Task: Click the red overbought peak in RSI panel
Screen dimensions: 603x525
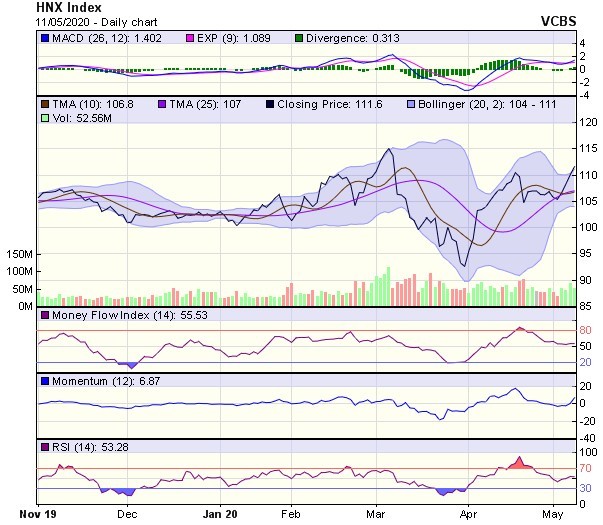Action: 517,463
